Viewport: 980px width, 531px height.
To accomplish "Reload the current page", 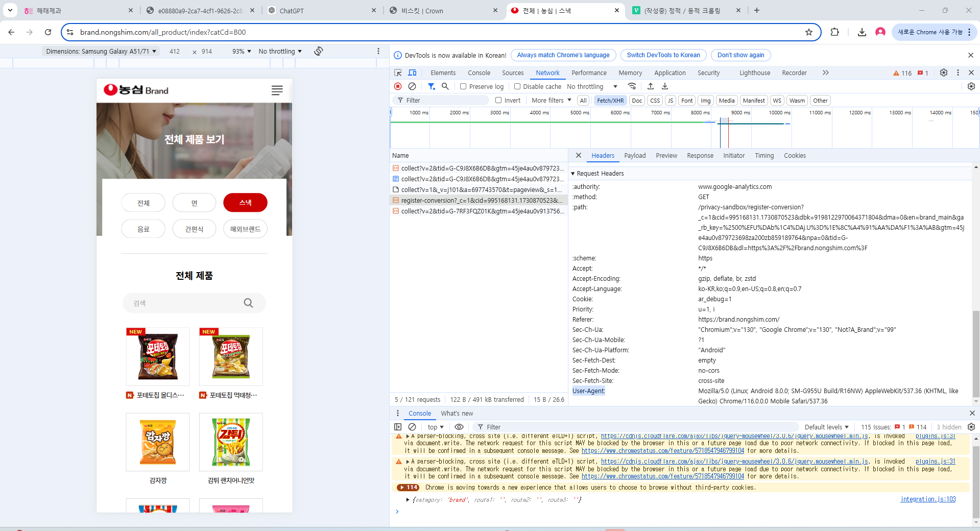I will pos(48,32).
